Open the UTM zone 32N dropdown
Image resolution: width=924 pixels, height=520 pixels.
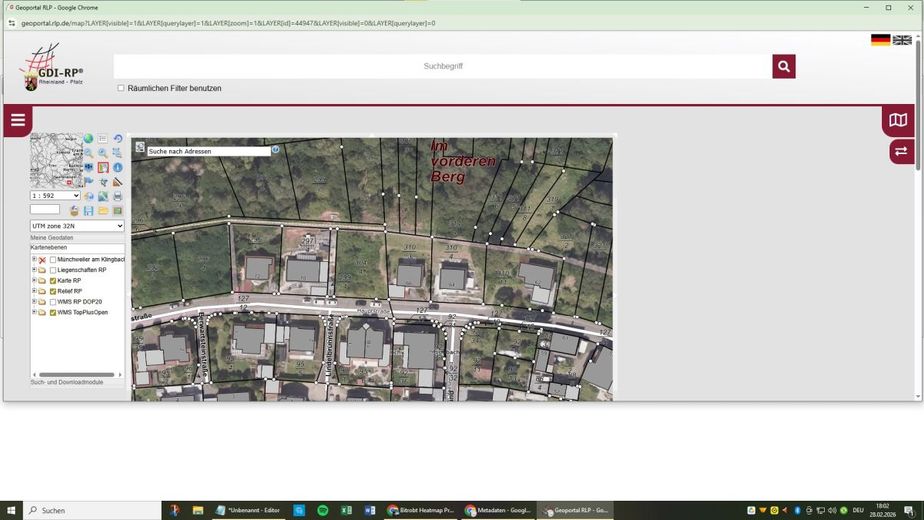tap(77, 226)
